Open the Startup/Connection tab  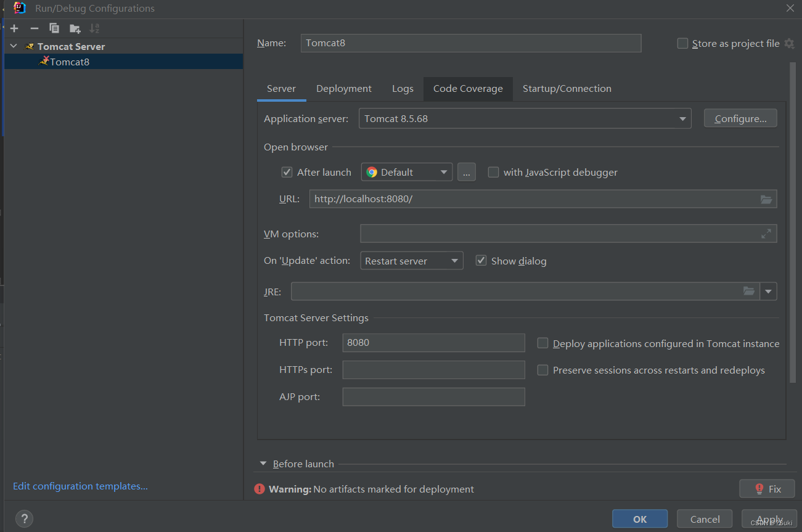(x=567, y=89)
